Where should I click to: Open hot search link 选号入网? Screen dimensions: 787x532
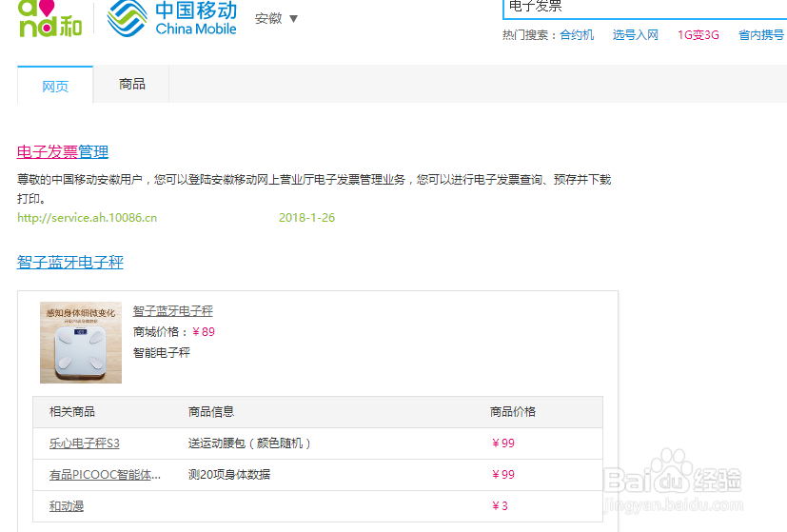pos(635,35)
